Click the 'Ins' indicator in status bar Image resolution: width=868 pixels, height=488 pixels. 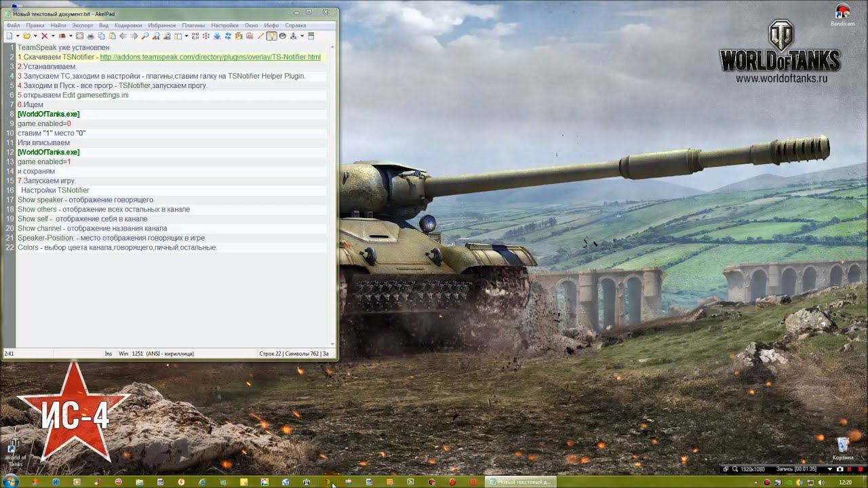click(x=108, y=353)
